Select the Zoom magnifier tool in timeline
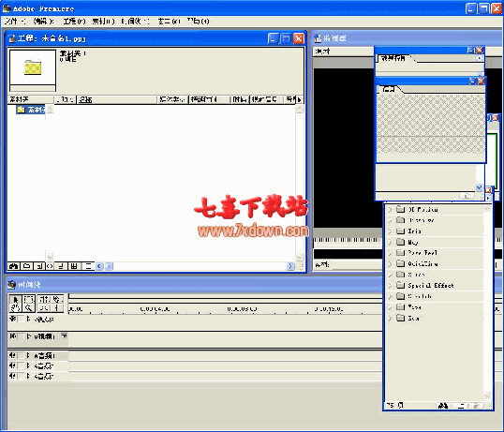This screenshot has width=504, height=432. [28, 308]
